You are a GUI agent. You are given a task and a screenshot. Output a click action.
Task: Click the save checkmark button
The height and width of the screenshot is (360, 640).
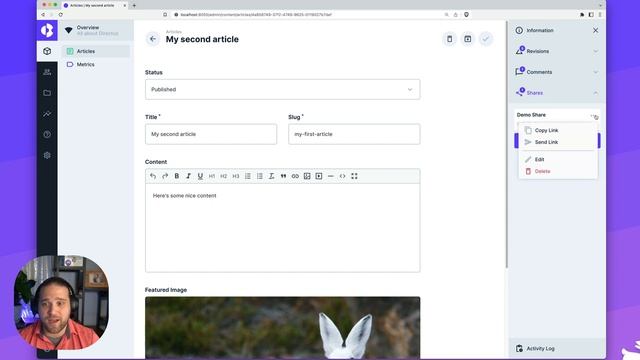pyautogui.click(x=486, y=39)
